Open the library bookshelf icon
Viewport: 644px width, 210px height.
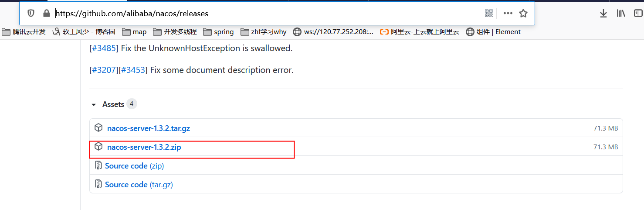(x=621, y=14)
